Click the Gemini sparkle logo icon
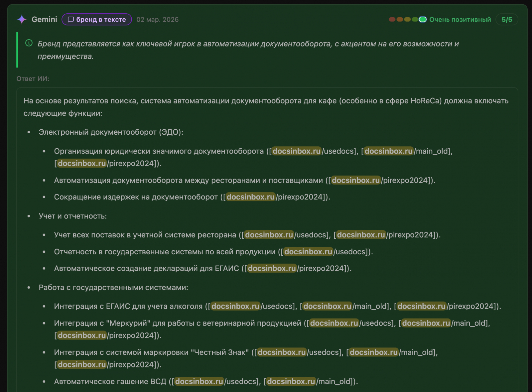Viewport: 532px width, 392px height. 22,20
